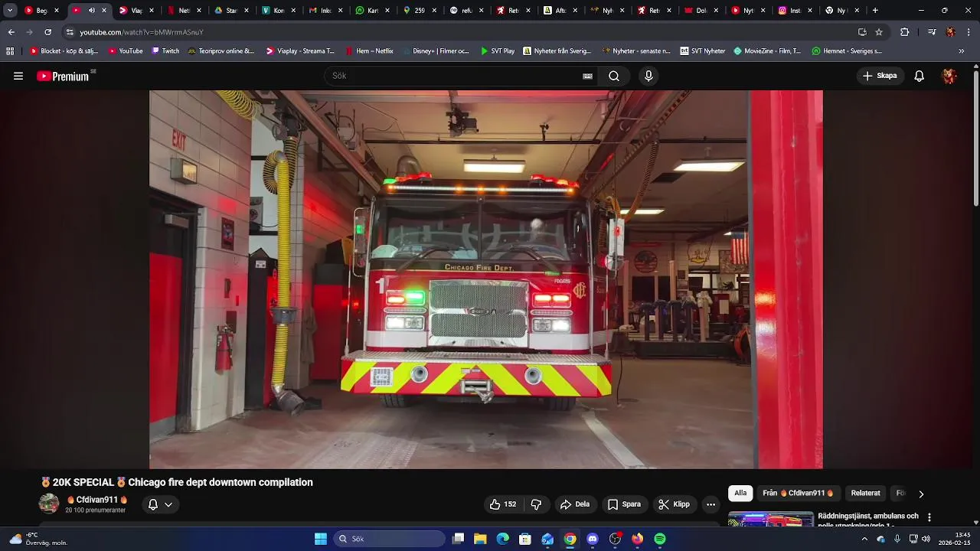The height and width of the screenshot is (551, 980).
Task: Select the Alla filter chip
Action: coord(740,493)
